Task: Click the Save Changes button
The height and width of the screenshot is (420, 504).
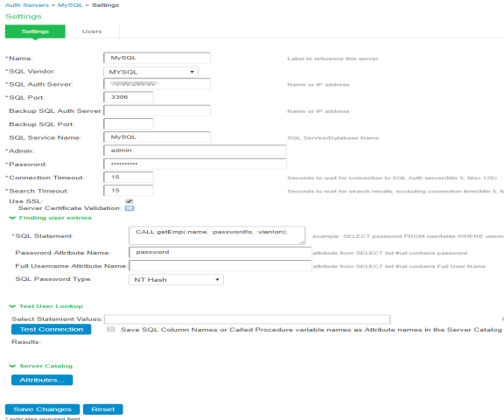Action: coord(42,409)
